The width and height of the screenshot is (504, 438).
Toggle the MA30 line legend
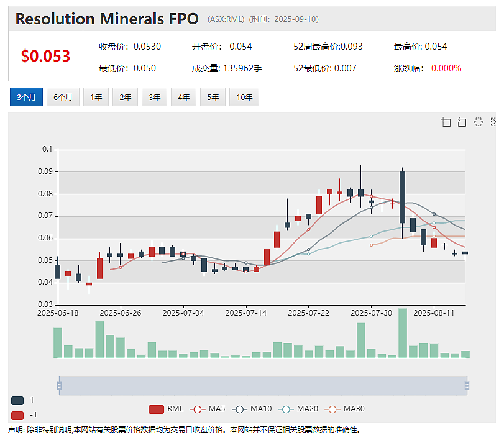click(344, 409)
